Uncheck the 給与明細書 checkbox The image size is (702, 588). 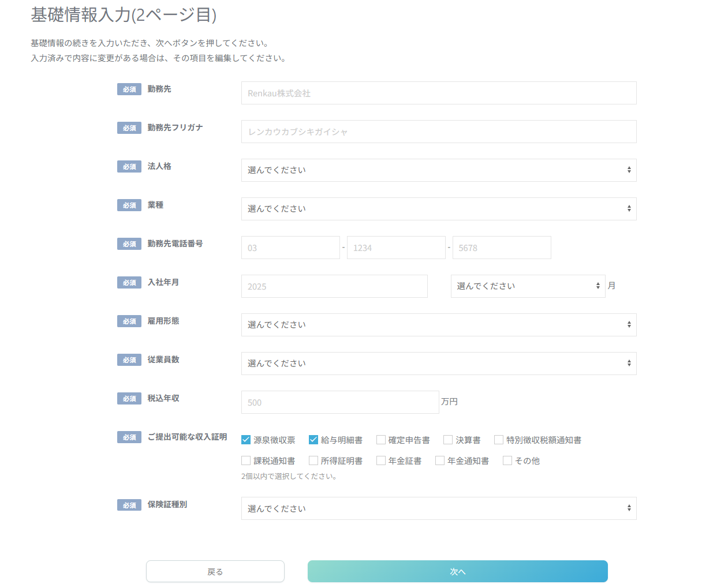click(313, 439)
